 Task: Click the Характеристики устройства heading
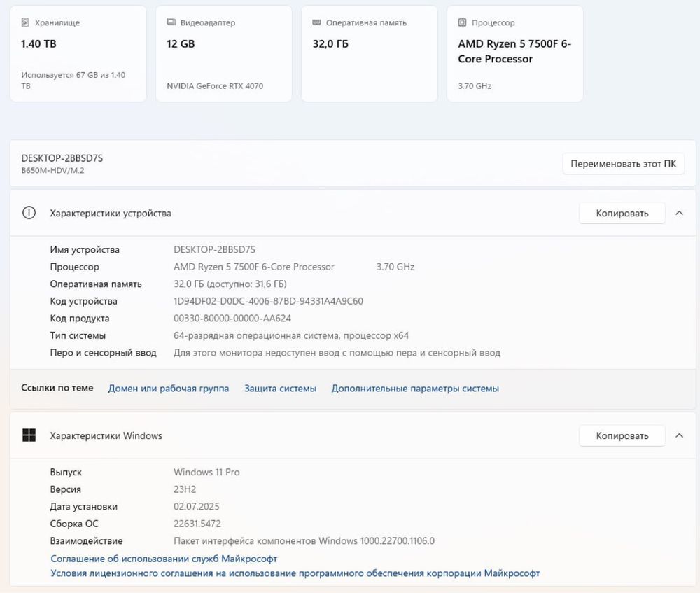click(x=111, y=213)
